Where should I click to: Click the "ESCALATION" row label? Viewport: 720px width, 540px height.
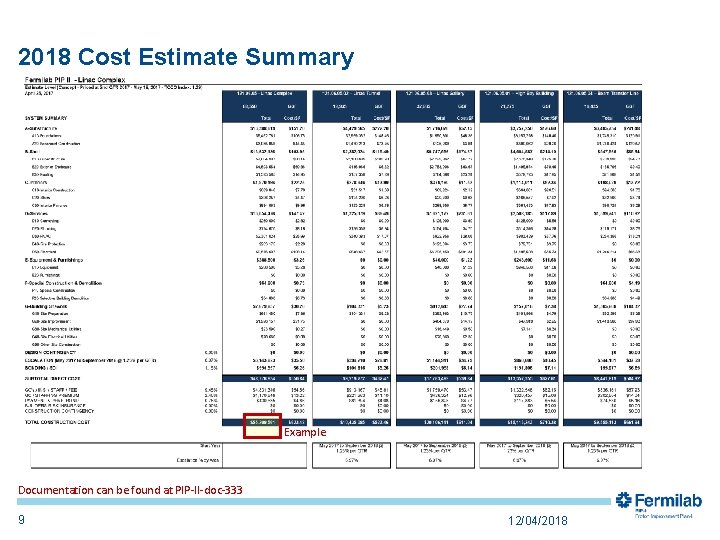[x=90, y=360]
